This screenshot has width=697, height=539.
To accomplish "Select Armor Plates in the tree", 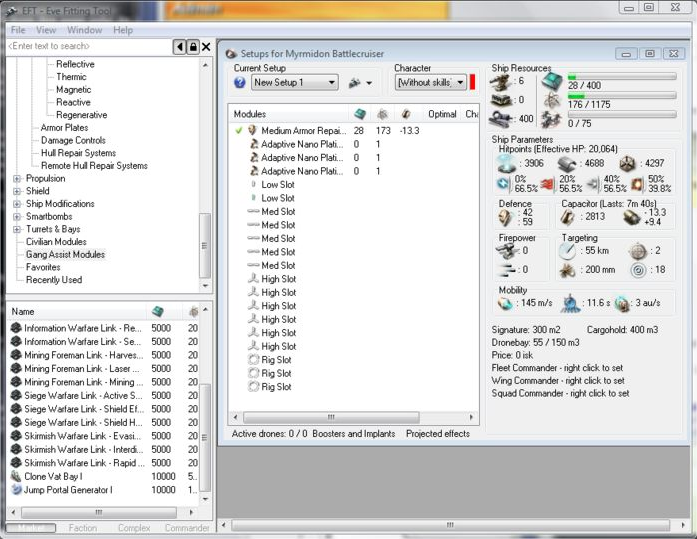I will (x=64, y=128).
